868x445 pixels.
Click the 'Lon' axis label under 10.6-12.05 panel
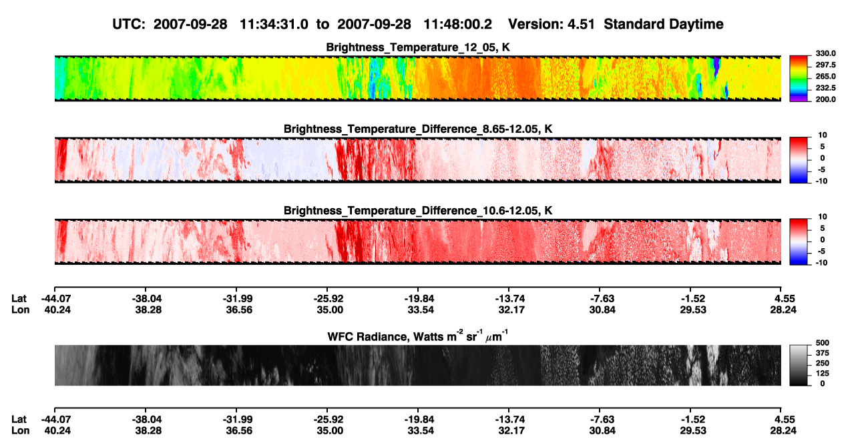click(x=19, y=310)
